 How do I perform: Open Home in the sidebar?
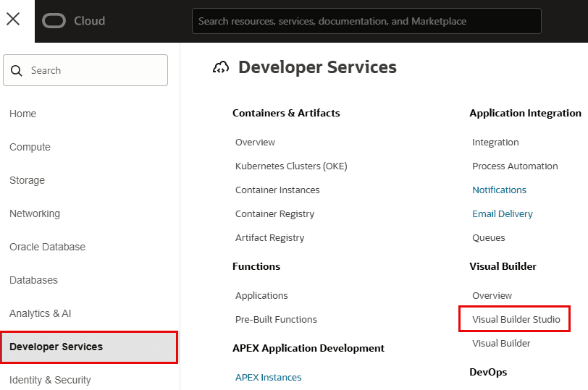tap(23, 114)
